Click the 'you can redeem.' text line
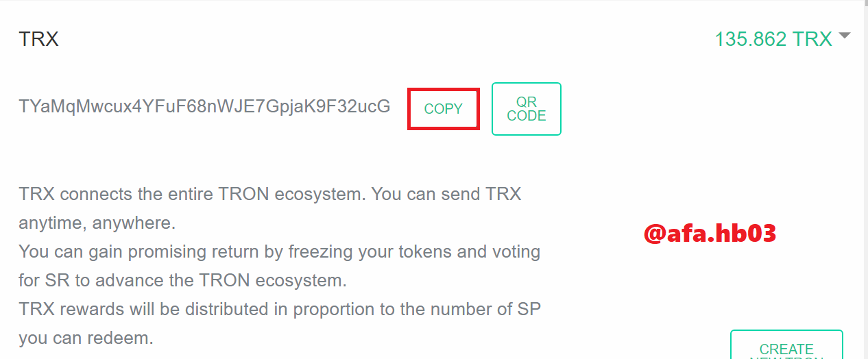 pyautogui.click(x=86, y=338)
